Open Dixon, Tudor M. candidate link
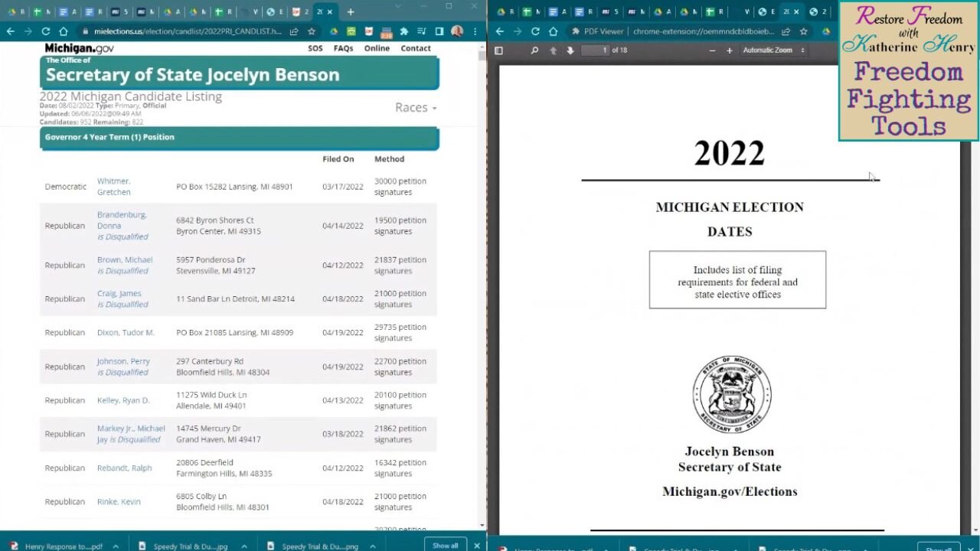 126,332
